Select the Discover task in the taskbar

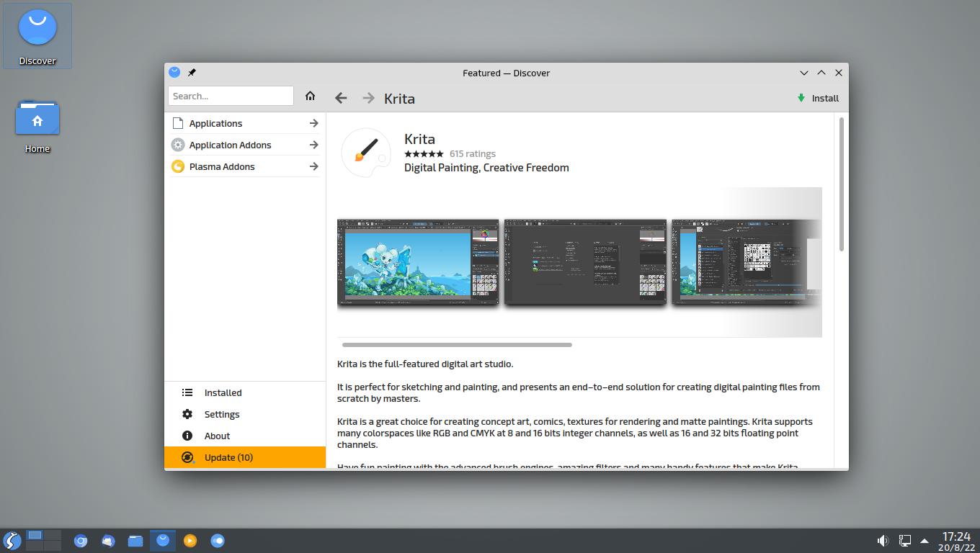163,540
